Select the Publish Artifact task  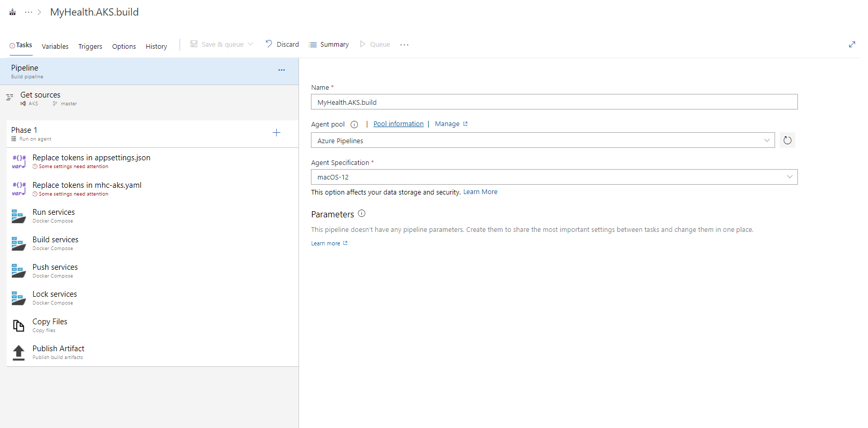[x=153, y=352]
